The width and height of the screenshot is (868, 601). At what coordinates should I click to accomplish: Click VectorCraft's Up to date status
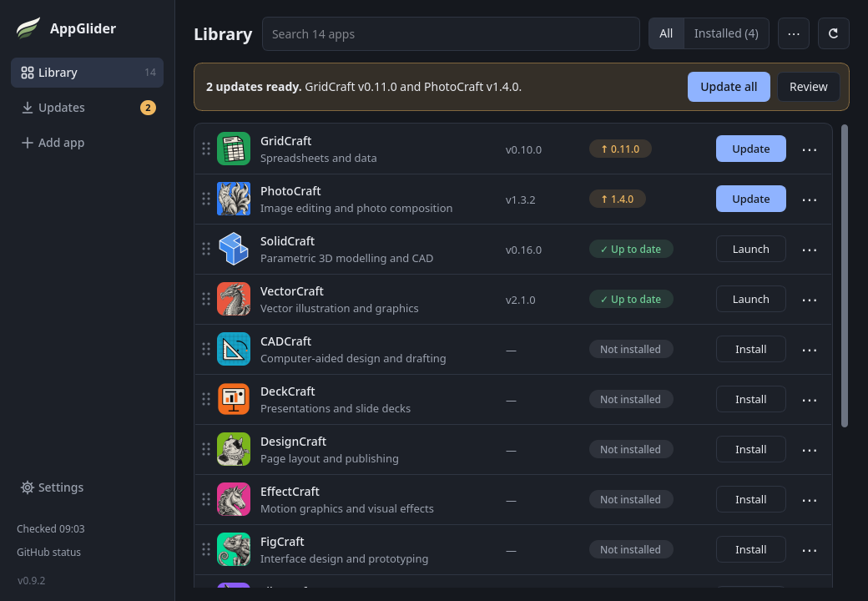631,299
